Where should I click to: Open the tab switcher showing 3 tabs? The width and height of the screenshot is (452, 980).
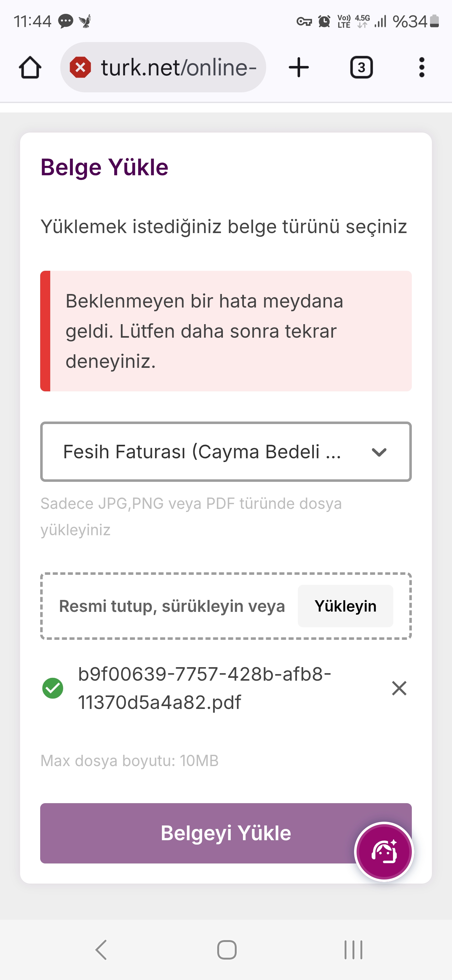[361, 68]
